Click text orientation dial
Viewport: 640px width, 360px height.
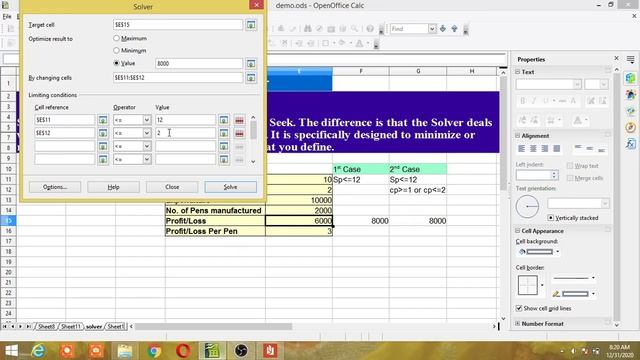pyautogui.click(x=527, y=206)
